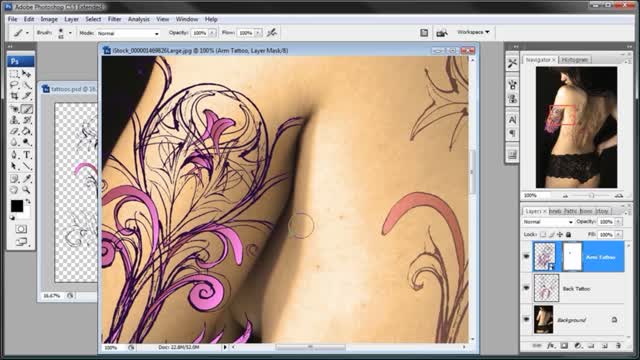Hide the Back Tattoo layer
Screen dimensions: 640x360
[526, 288]
